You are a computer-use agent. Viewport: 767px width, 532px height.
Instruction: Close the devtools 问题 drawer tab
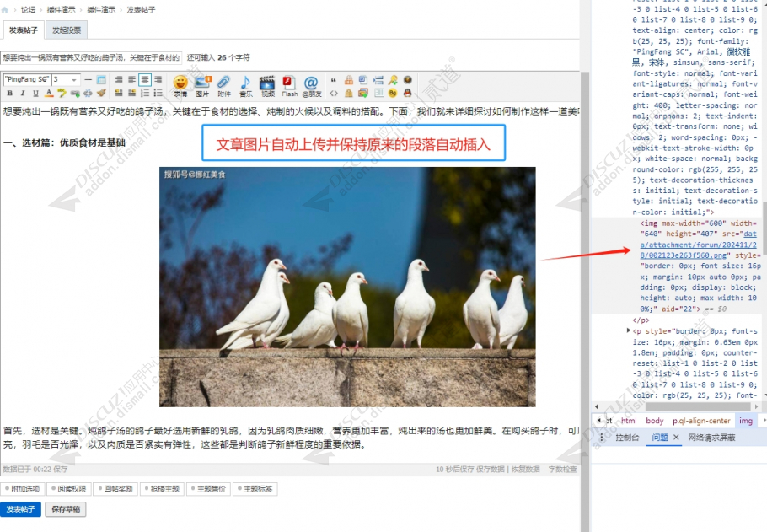click(676, 437)
